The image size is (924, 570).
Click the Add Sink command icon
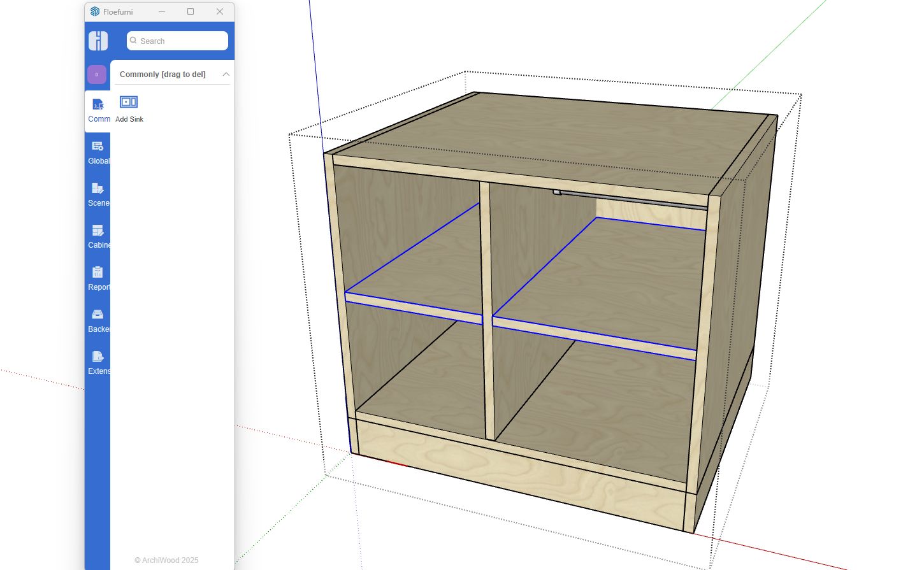129,103
